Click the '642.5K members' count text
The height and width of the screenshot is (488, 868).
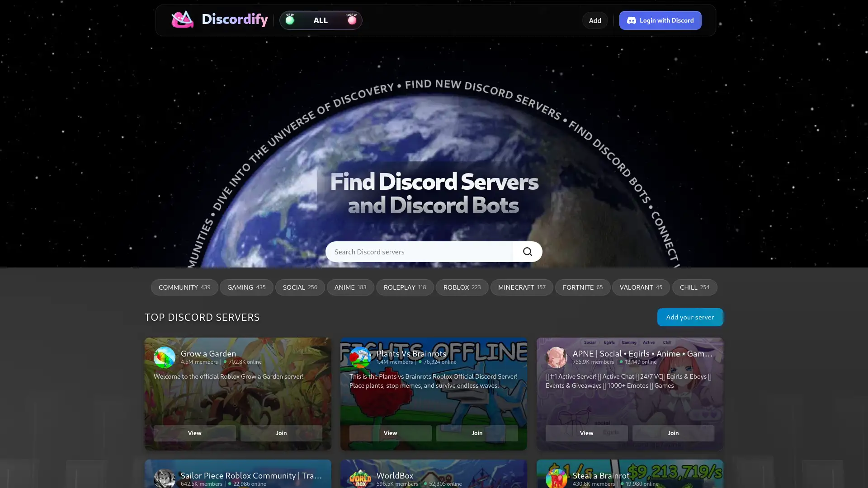(202, 484)
